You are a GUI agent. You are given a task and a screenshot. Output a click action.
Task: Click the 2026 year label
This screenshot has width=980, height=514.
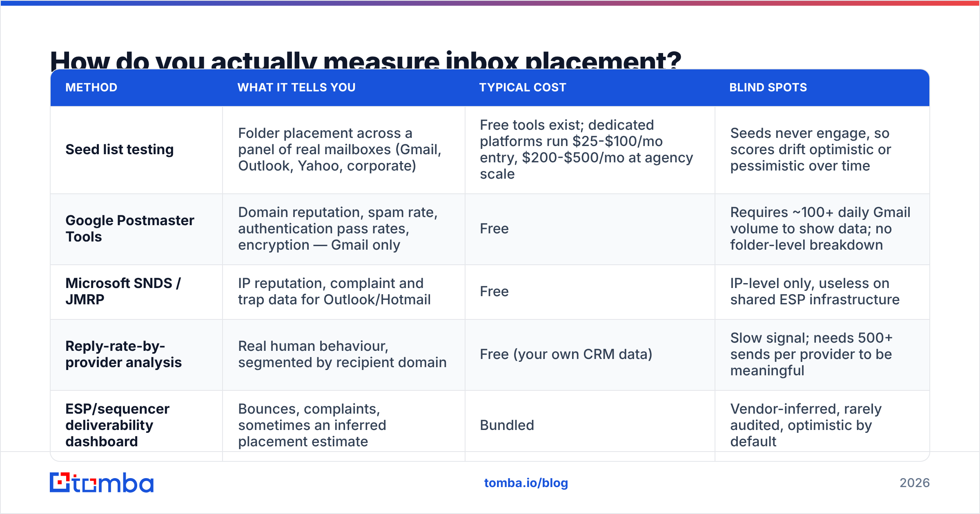point(915,483)
